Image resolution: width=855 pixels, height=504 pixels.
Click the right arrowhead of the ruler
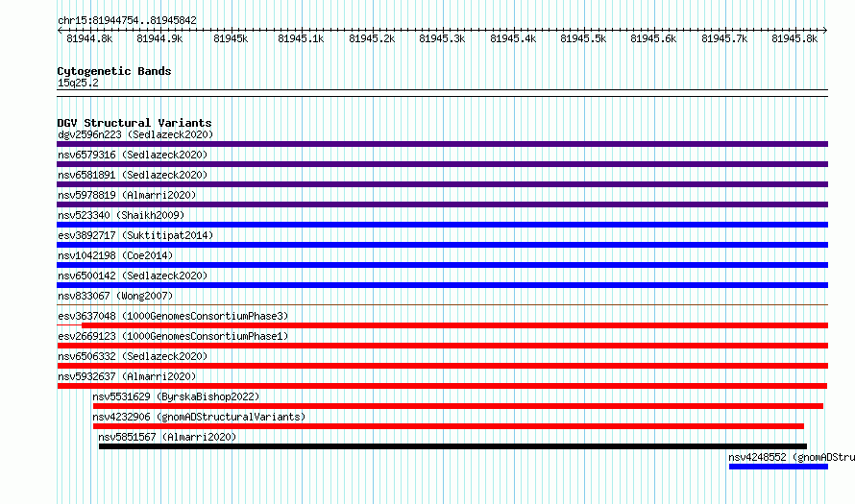pos(825,31)
